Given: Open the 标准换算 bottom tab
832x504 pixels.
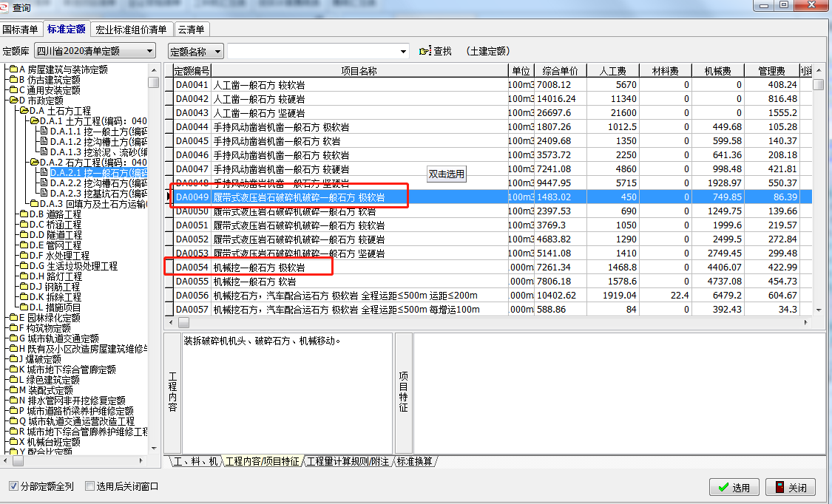Looking at the screenshot, I should click(x=414, y=461).
